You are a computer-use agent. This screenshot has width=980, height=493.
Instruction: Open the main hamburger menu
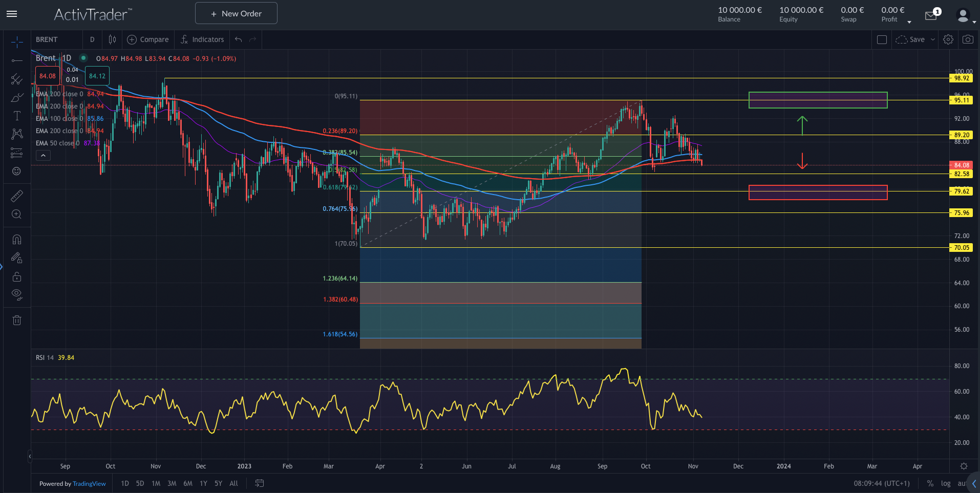tap(12, 14)
